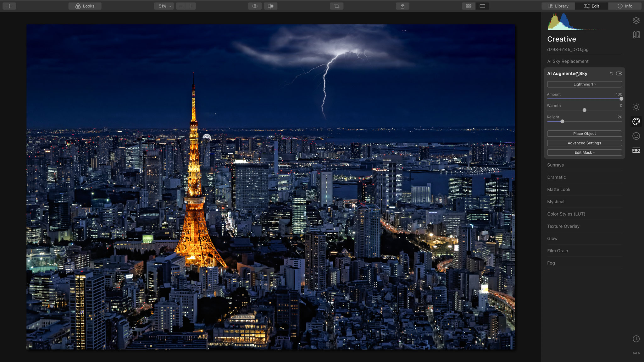Click the Place Object button
The width and height of the screenshot is (644, 362).
[584, 133]
